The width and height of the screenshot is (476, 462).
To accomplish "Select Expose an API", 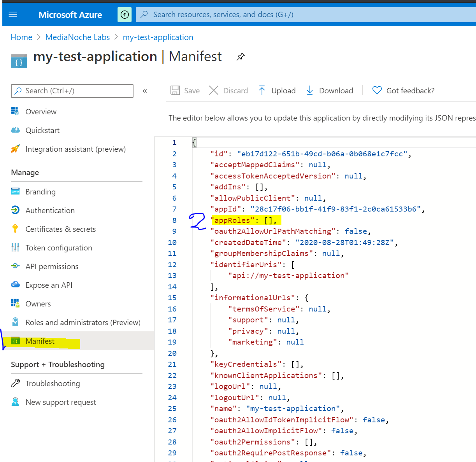I will point(49,285).
